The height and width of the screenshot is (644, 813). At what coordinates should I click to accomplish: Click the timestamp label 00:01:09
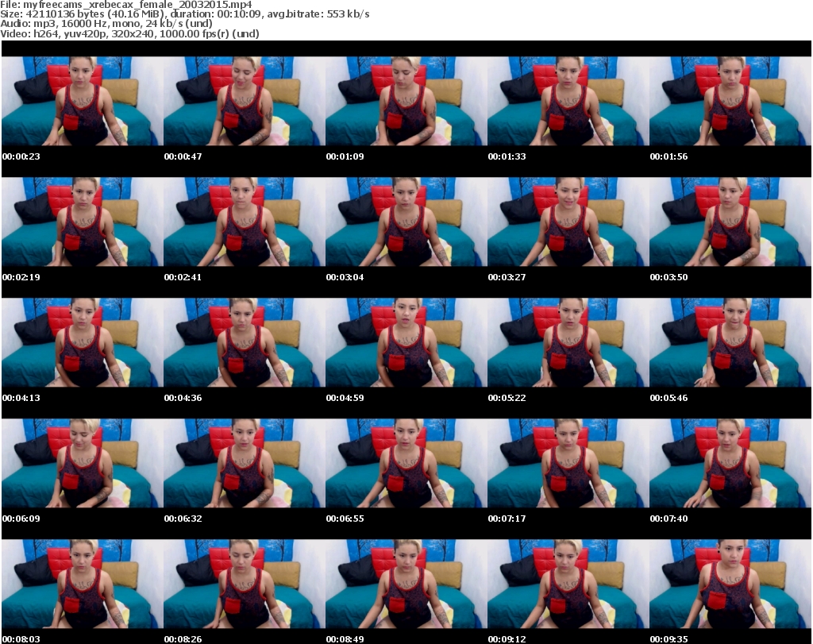pyautogui.click(x=345, y=156)
